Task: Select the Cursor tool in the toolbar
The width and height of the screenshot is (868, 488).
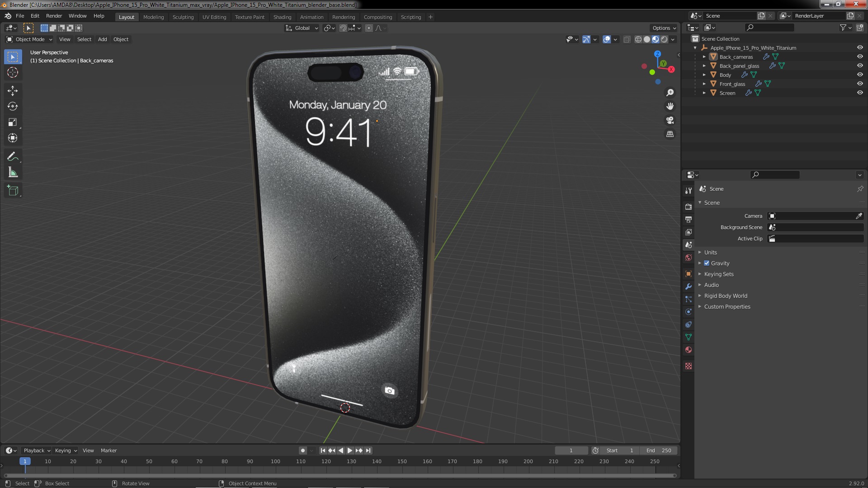Action: click(13, 72)
